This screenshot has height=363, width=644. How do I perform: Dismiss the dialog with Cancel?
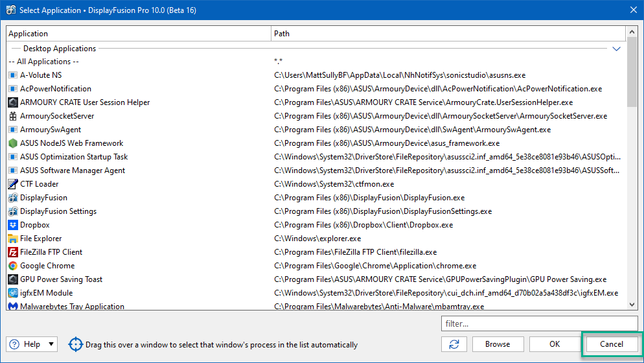[612, 344]
